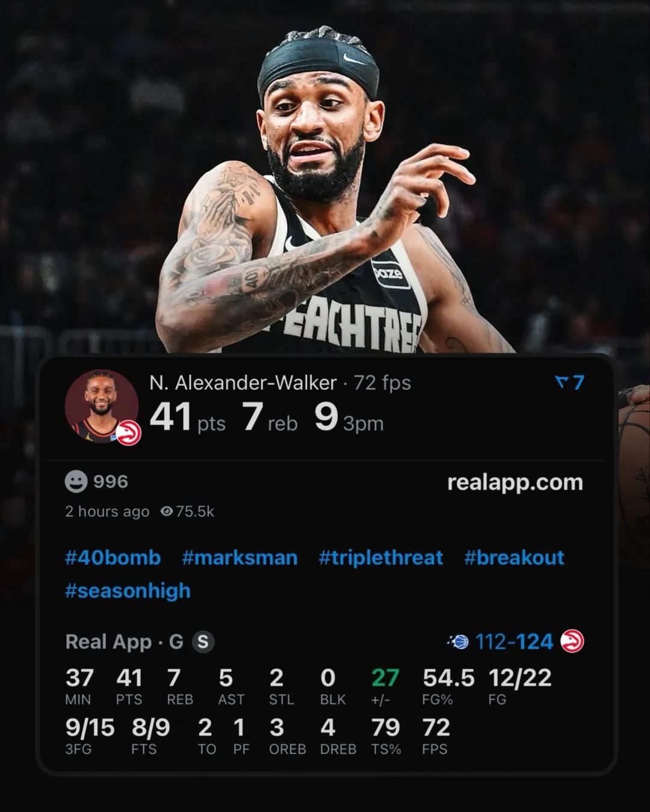Image resolution: width=650 pixels, height=812 pixels.
Task: Click the Hawks badge on the avatar
Action: 128,434
